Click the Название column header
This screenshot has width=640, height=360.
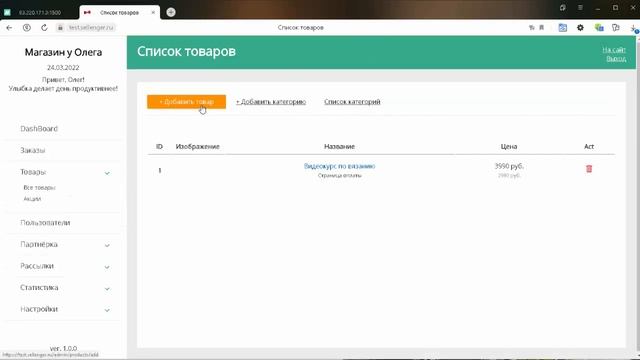pyautogui.click(x=340, y=147)
